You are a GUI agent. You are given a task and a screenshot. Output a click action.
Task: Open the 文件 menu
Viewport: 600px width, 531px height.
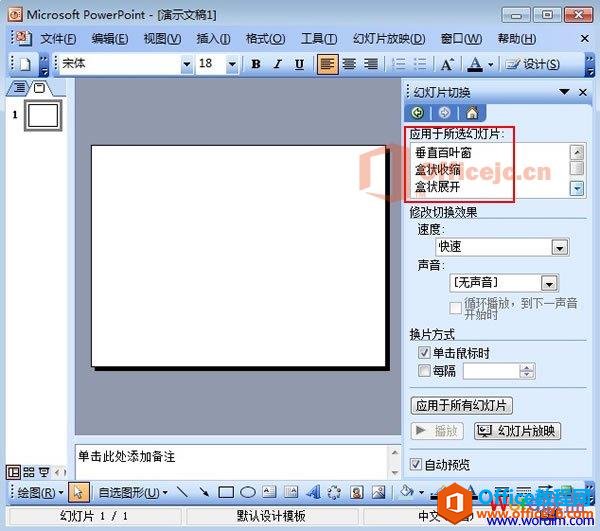click(58, 39)
